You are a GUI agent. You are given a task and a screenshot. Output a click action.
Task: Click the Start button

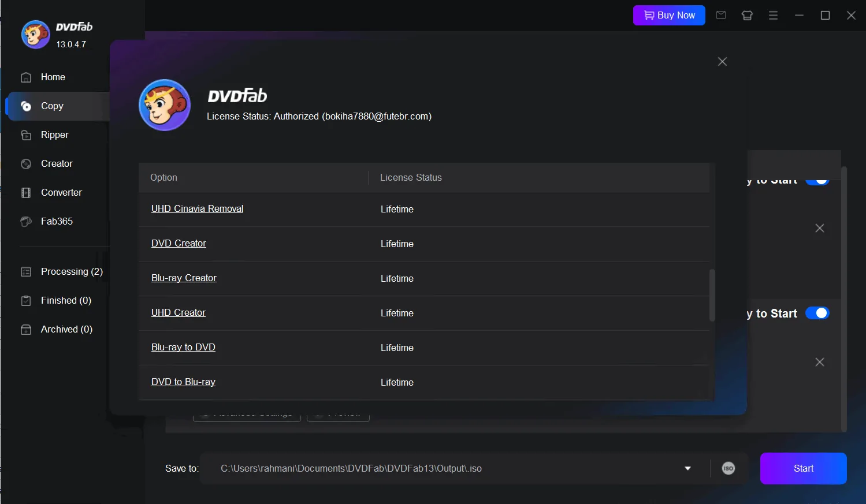[x=804, y=469]
